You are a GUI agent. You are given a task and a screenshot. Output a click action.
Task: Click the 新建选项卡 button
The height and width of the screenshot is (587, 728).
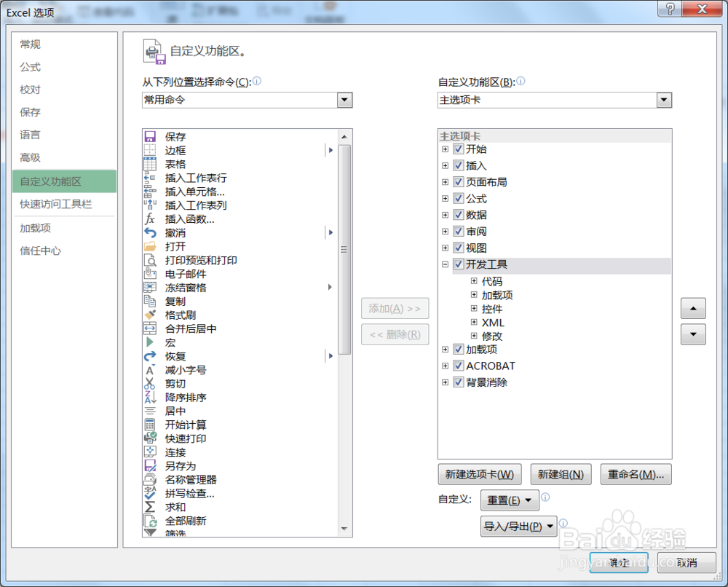click(480, 474)
